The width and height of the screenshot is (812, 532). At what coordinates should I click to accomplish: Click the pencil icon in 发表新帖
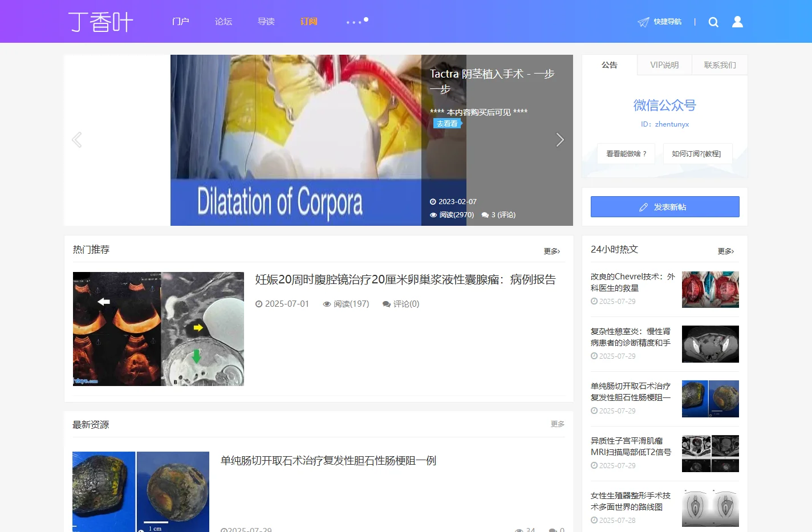pyautogui.click(x=644, y=207)
